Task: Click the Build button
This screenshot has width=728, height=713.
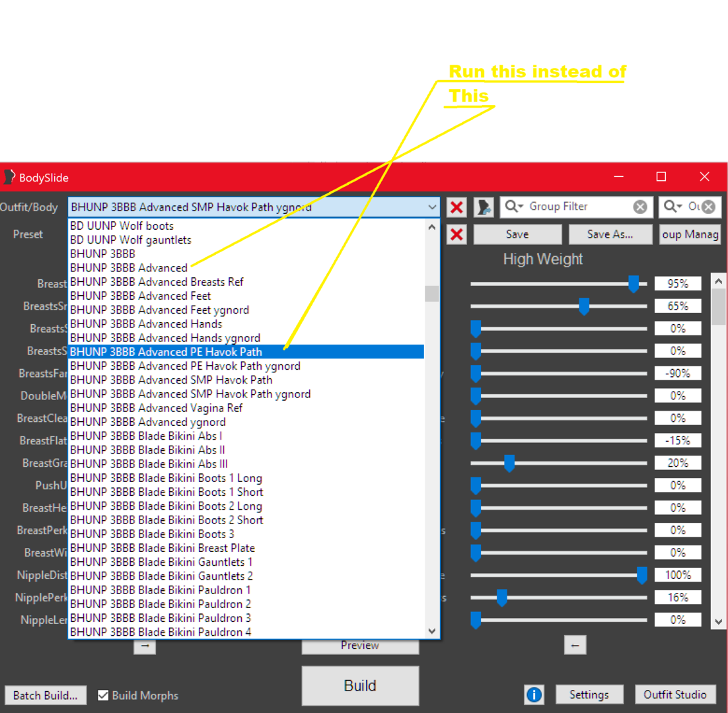Action: point(360,685)
